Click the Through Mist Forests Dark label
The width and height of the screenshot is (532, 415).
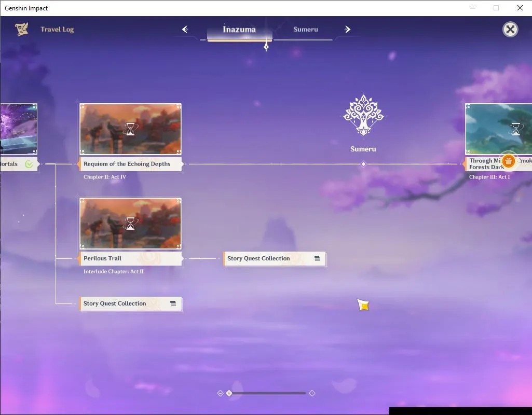click(498, 164)
